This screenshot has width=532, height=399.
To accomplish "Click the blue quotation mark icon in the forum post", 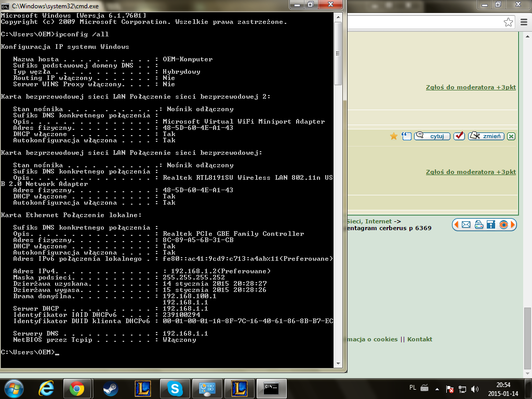I will [406, 136].
